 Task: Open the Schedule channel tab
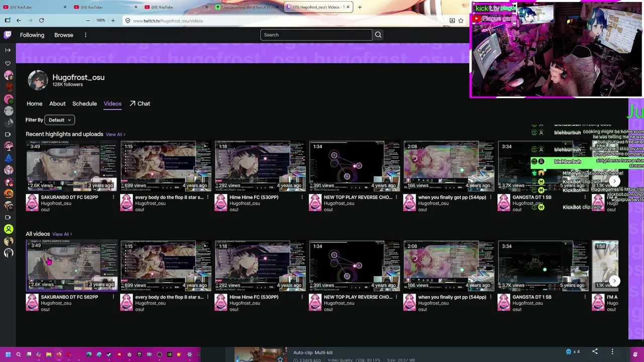coord(85,104)
